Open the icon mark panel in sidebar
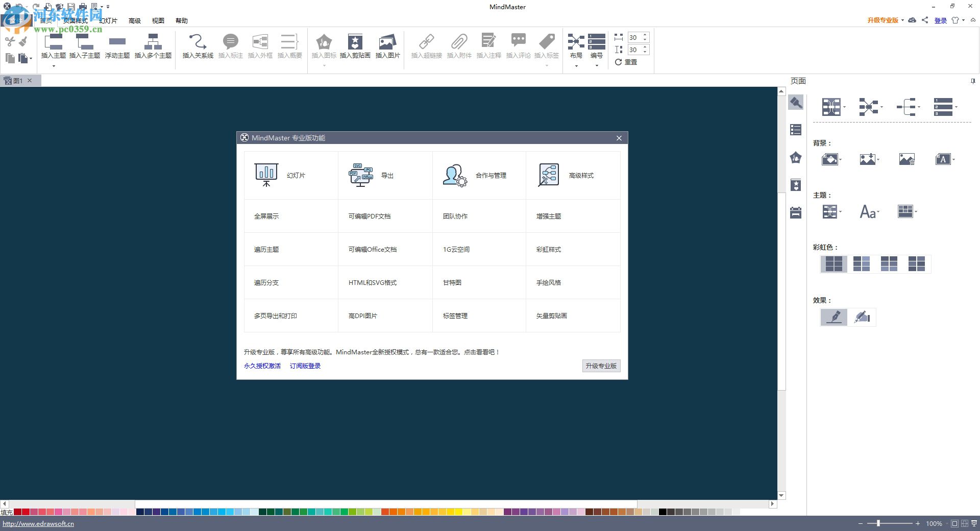This screenshot has width=980, height=531. 796,158
